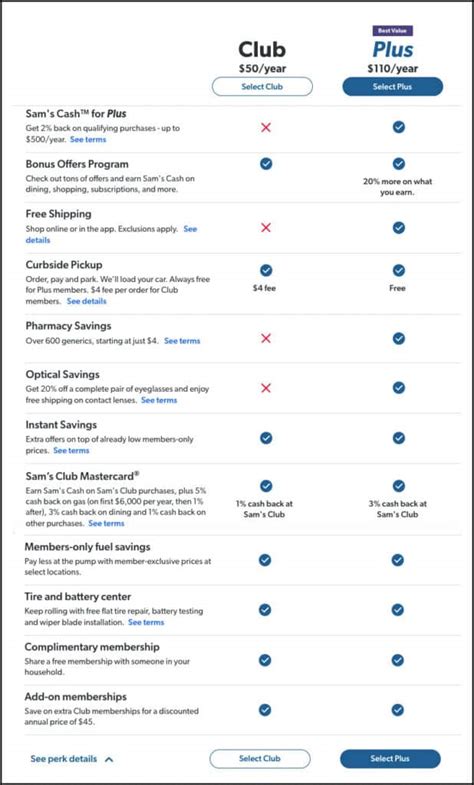
Task: Click the bottom Select Club button
Action: 260,758
